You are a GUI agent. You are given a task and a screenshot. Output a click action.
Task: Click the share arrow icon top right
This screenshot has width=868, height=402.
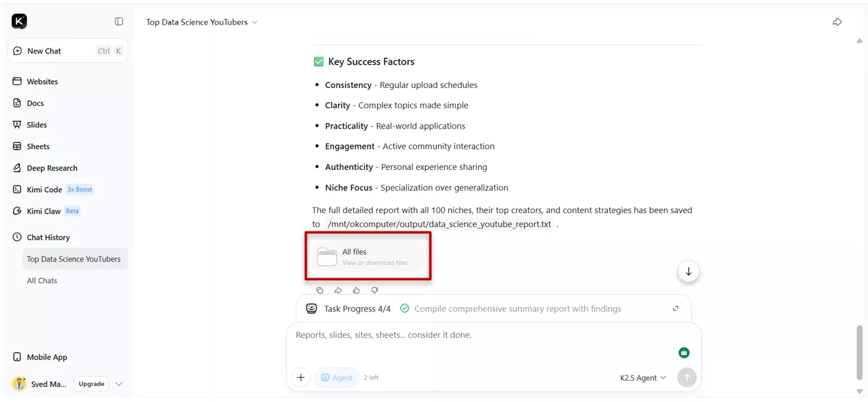click(837, 22)
